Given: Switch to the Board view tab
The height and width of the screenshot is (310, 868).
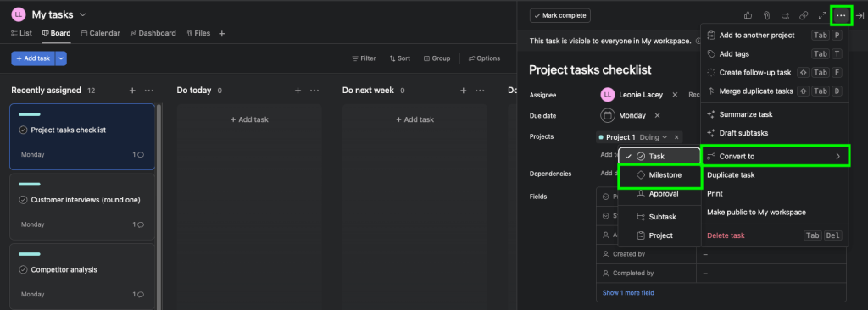Looking at the screenshot, I should (57, 33).
